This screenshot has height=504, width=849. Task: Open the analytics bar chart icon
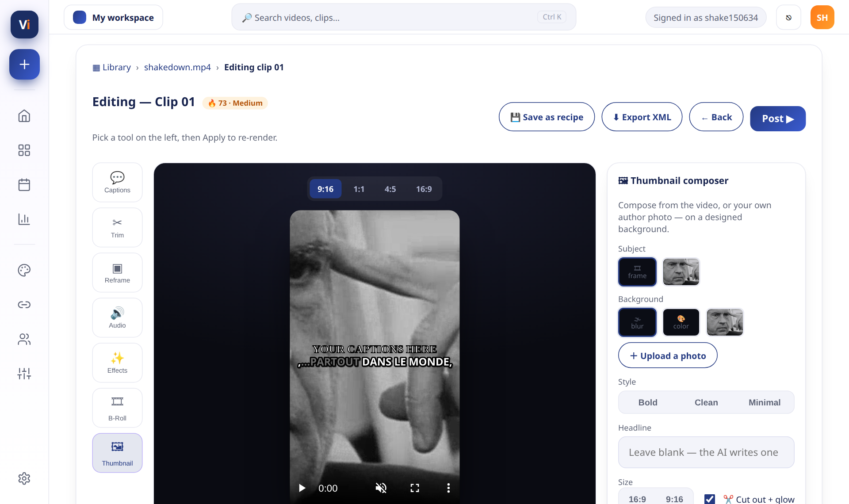[24, 219]
